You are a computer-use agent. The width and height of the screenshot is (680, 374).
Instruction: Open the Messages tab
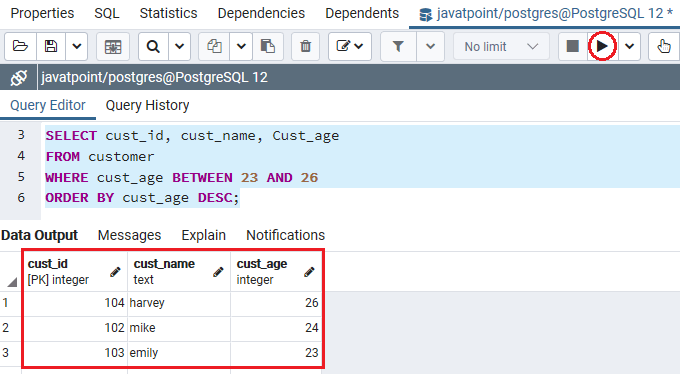click(x=129, y=235)
